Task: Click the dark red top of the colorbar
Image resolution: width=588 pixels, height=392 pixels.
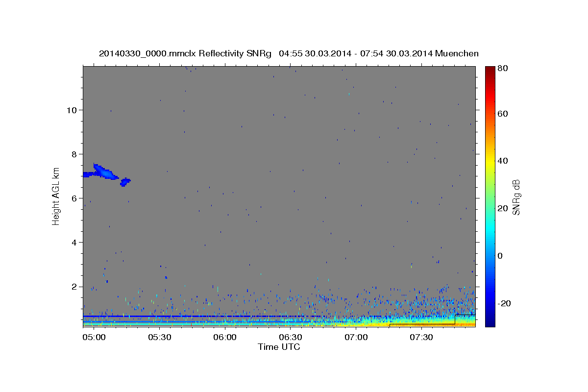Action: click(490, 71)
